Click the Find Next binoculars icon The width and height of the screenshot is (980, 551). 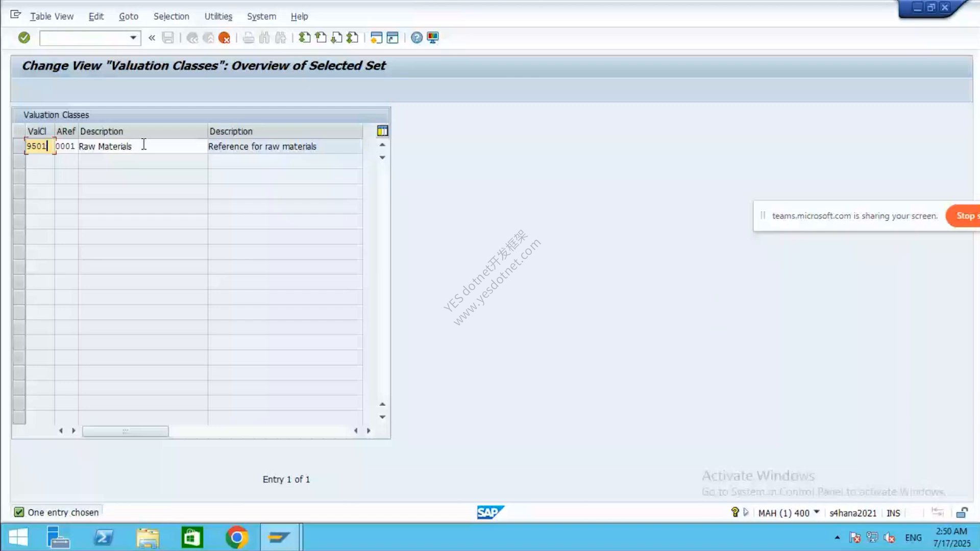281,38
